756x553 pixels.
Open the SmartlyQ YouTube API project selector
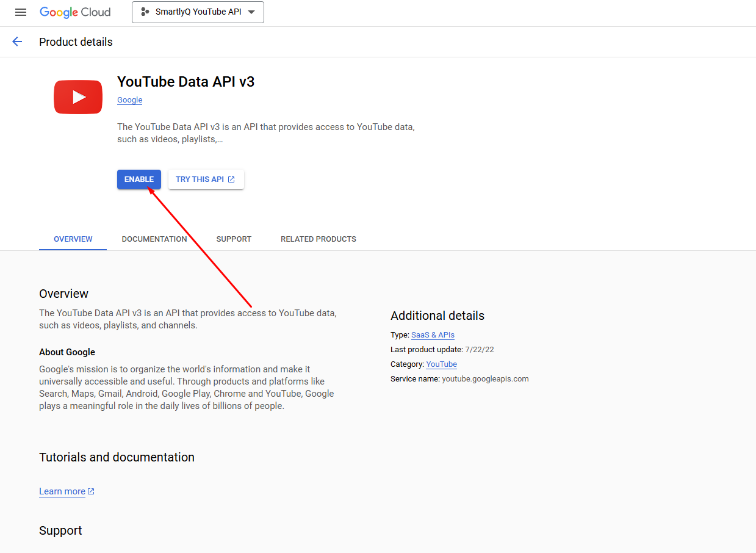tap(198, 12)
